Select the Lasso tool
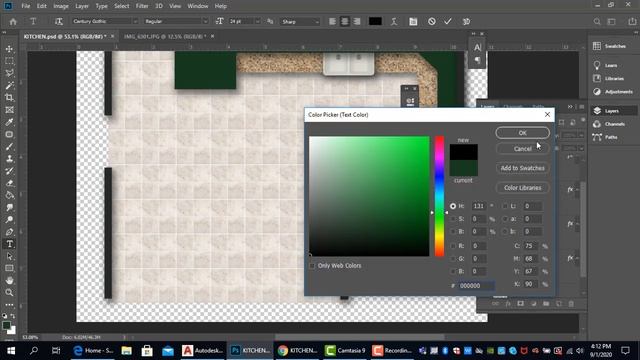The height and width of the screenshot is (360, 640). (9, 73)
